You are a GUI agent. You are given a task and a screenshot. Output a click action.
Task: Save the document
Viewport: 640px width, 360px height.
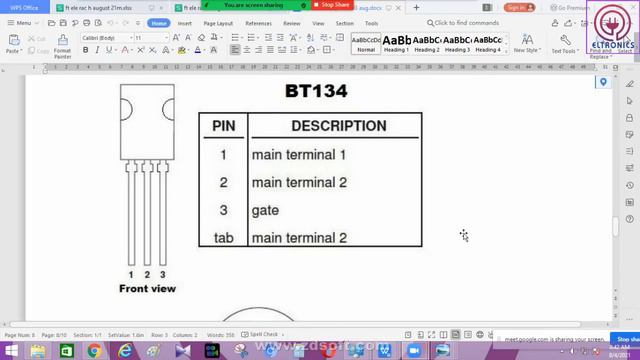point(63,23)
